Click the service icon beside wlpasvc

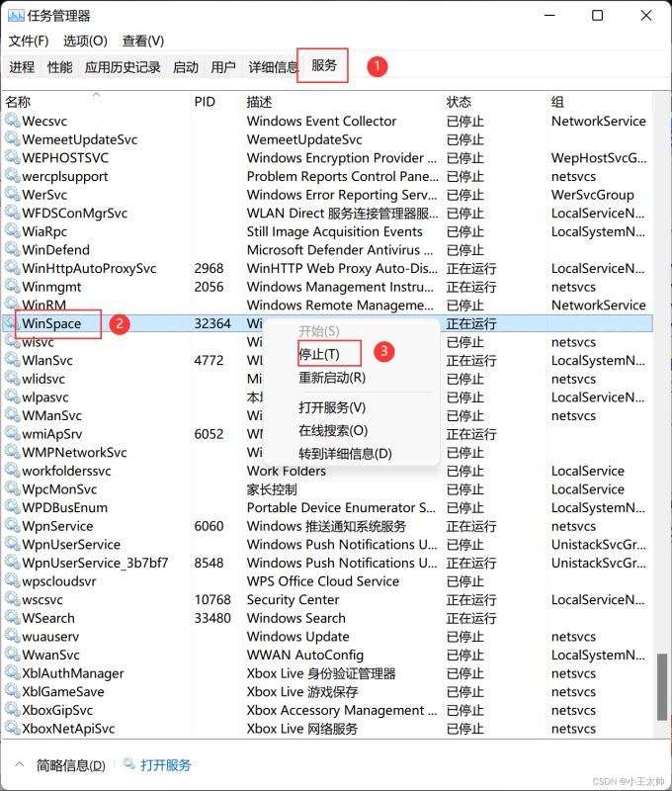pyautogui.click(x=12, y=396)
